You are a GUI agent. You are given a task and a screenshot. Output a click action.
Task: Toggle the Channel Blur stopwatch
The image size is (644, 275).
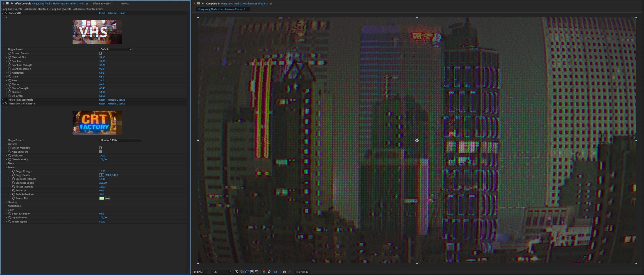(10, 57)
